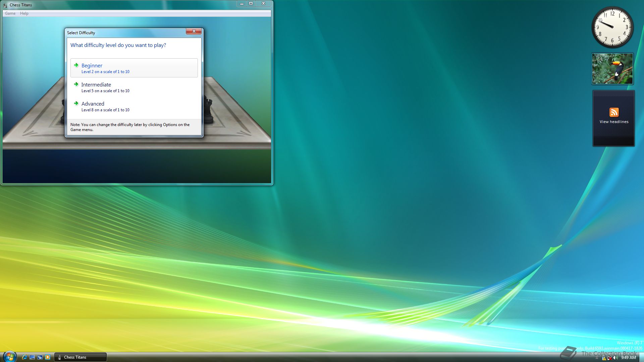Launch Internet Explorer from Quick Launch

pos(24,357)
